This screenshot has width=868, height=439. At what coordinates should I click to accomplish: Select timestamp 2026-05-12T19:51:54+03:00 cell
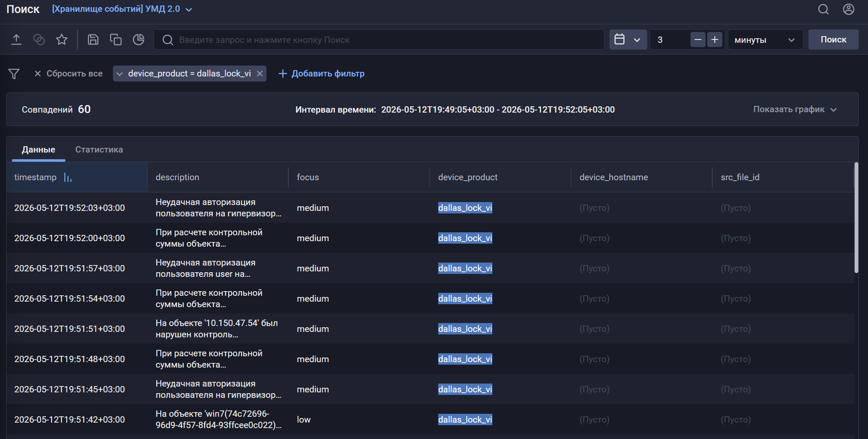pos(70,299)
